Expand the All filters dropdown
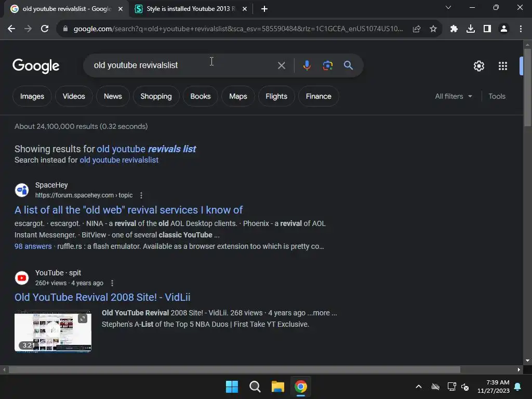532x399 pixels. (x=454, y=96)
